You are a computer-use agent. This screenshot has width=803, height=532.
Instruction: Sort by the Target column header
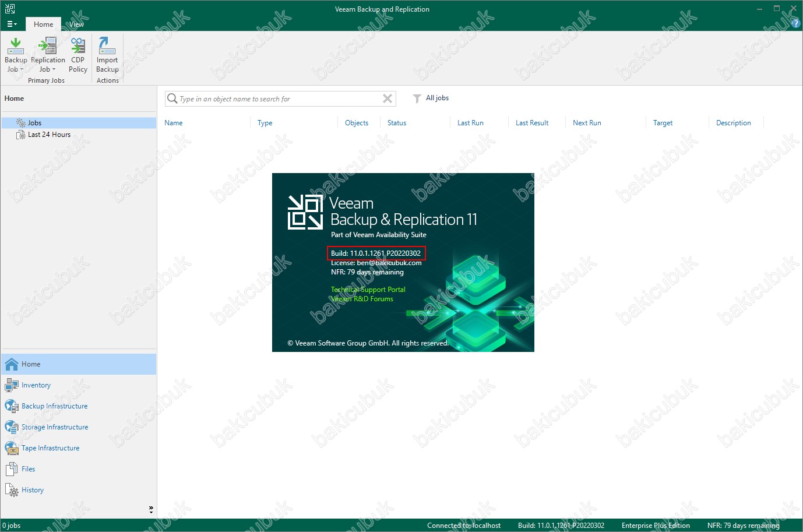pyautogui.click(x=663, y=123)
